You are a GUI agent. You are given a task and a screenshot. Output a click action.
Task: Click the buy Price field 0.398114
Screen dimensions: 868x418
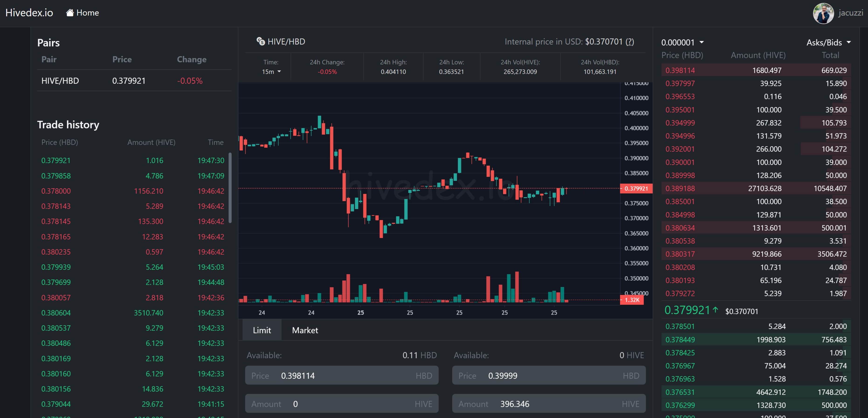coord(342,376)
